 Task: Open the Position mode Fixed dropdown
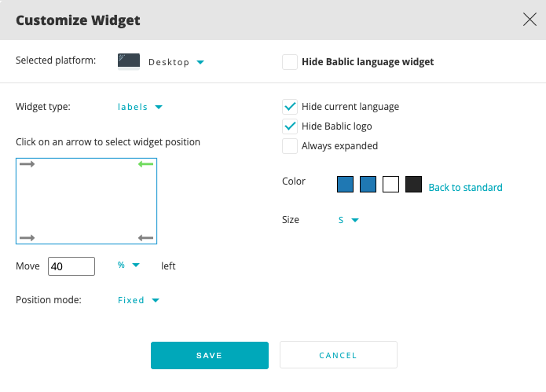pos(138,300)
